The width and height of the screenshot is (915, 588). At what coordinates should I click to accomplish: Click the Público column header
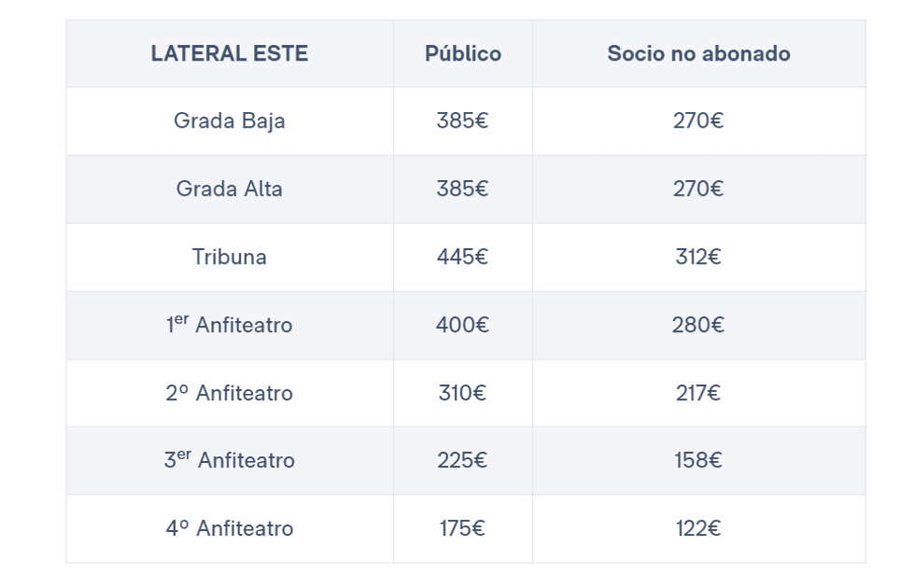coord(462,54)
